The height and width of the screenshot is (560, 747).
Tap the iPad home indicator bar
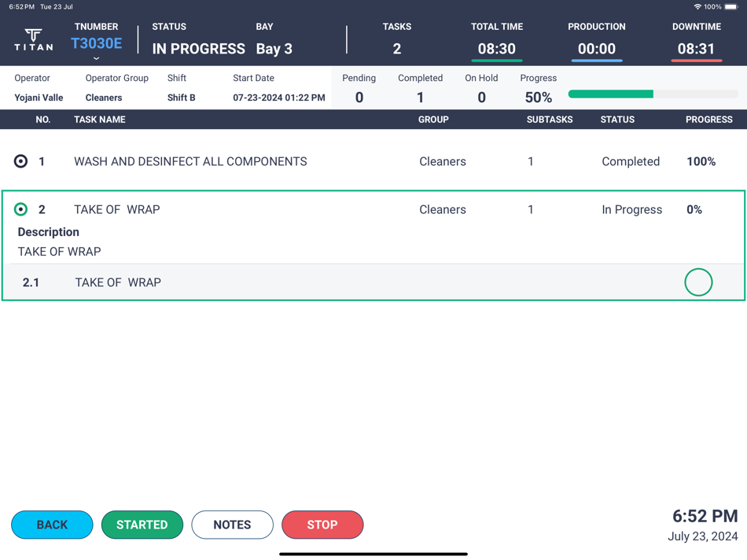(373, 554)
